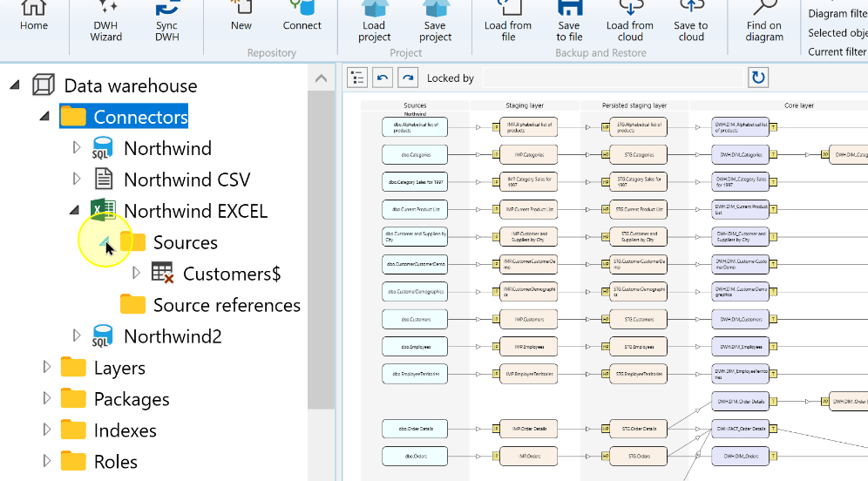868x481 pixels.
Task: Select the DWH.DIM_Categories core node
Action: [x=740, y=154]
